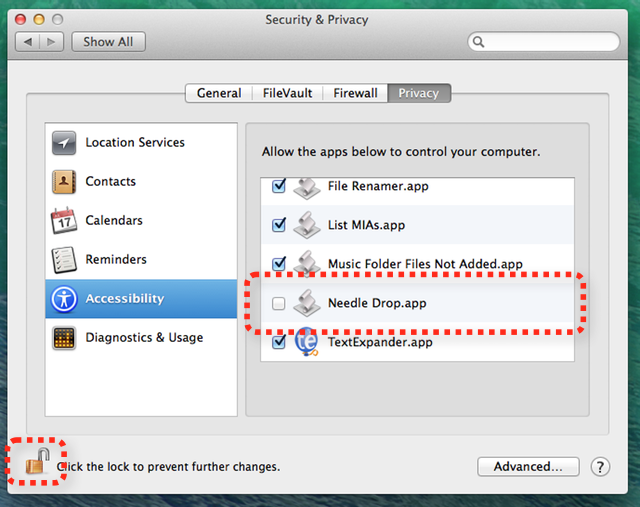Click the unlocked padlock icon

coord(37,461)
